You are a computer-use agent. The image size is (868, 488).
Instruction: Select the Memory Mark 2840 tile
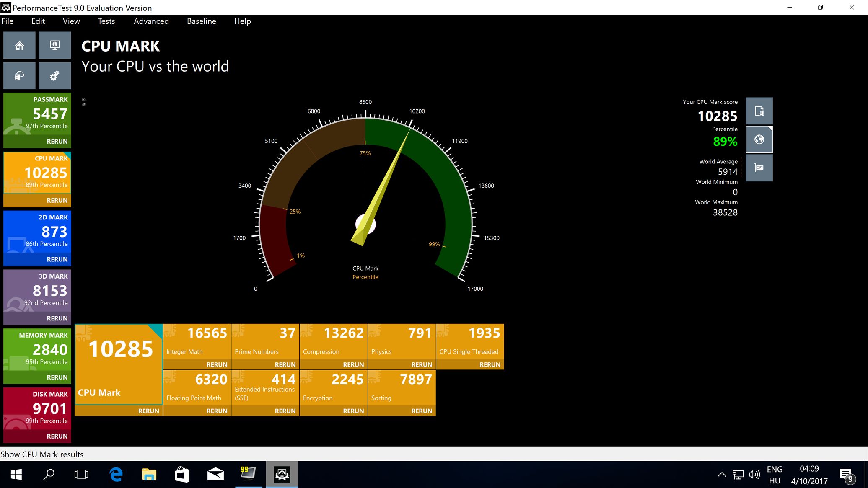point(37,350)
